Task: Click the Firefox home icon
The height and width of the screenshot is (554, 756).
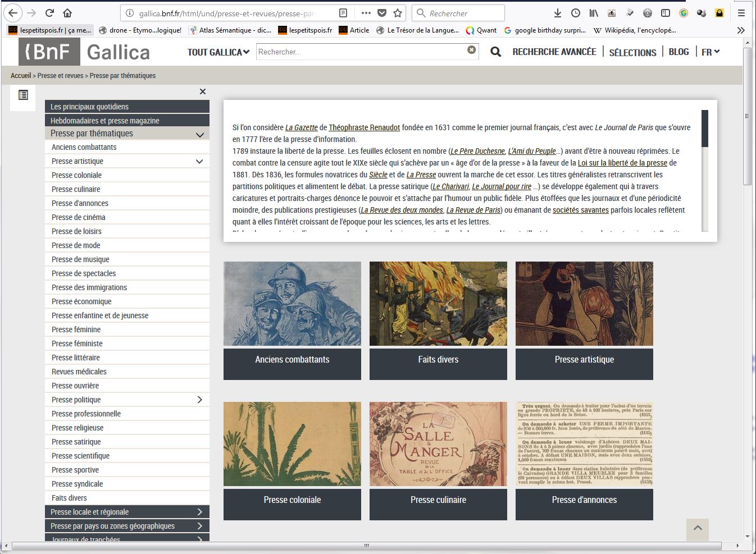Action: tap(67, 13)
